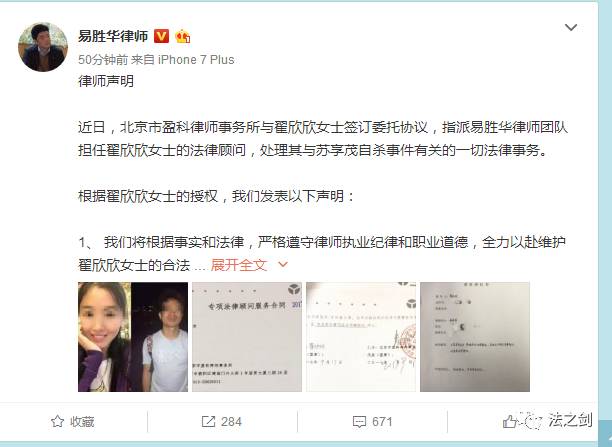This screenshot has width=612, height=447.
Task: Open the 专项法律顾问服务合同 contract image
Action: tap(247, 337)
